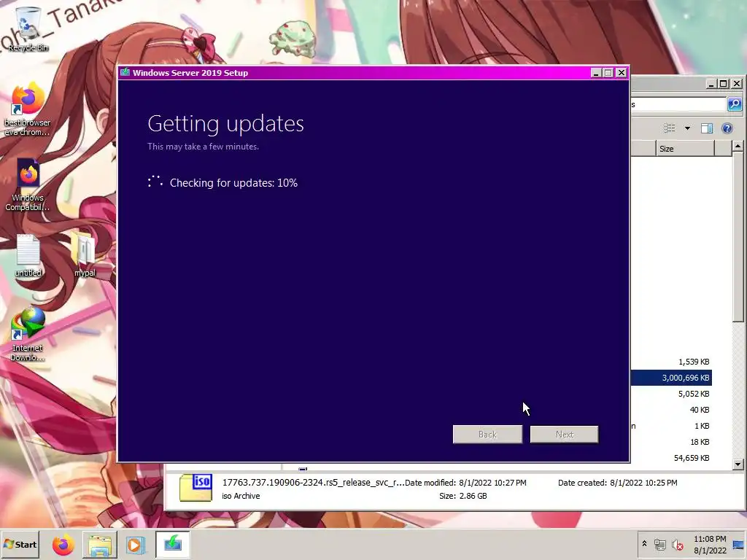The width and height of the screenshot is (747, 560).
Task: Sort files by the Size column
Action: pyautogui.click(x=685, y=149)
